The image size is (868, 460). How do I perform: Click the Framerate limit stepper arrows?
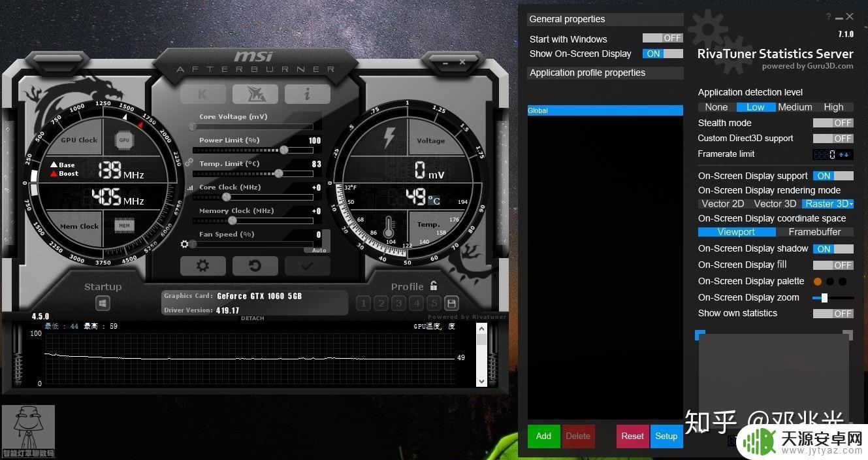(844, 155)
